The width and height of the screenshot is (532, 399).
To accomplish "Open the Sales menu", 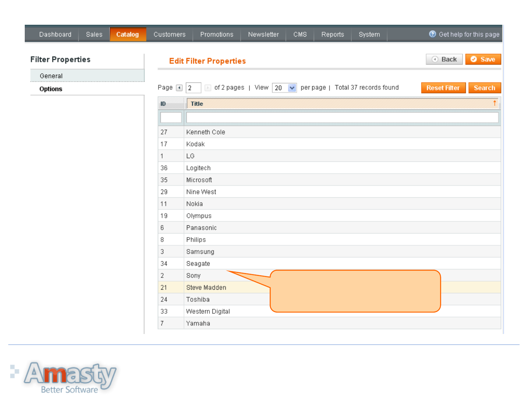I will point(94,34).
